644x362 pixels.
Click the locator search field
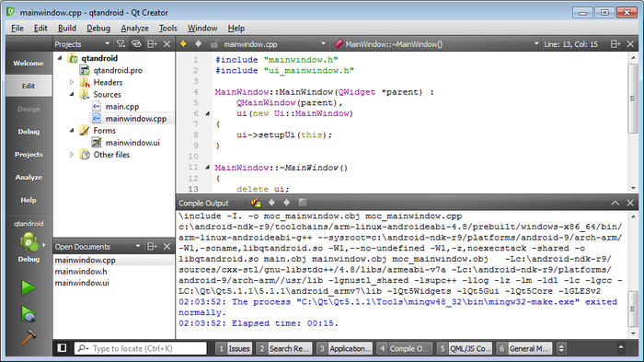click(x=141, y=348)
